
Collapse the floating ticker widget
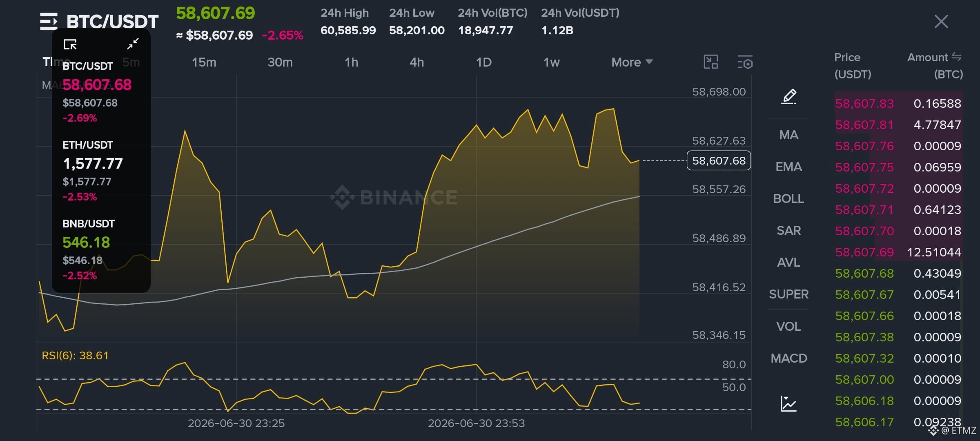click(x=133, y=44)
